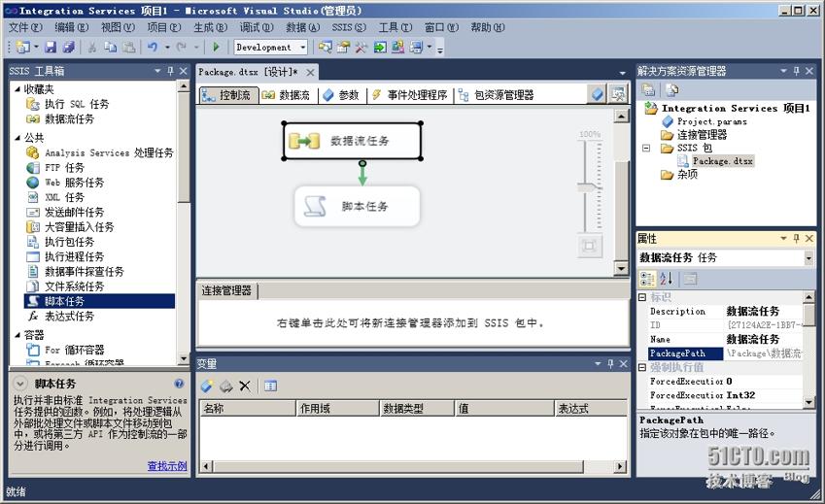Switch to the 事件处理程序 tab

(409, 95)
